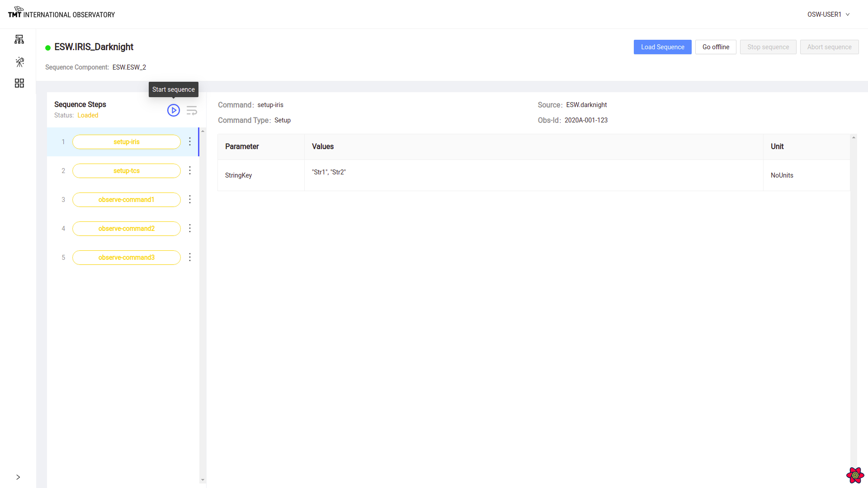Click the Start sequence play icon

click(x=174, y=110)
